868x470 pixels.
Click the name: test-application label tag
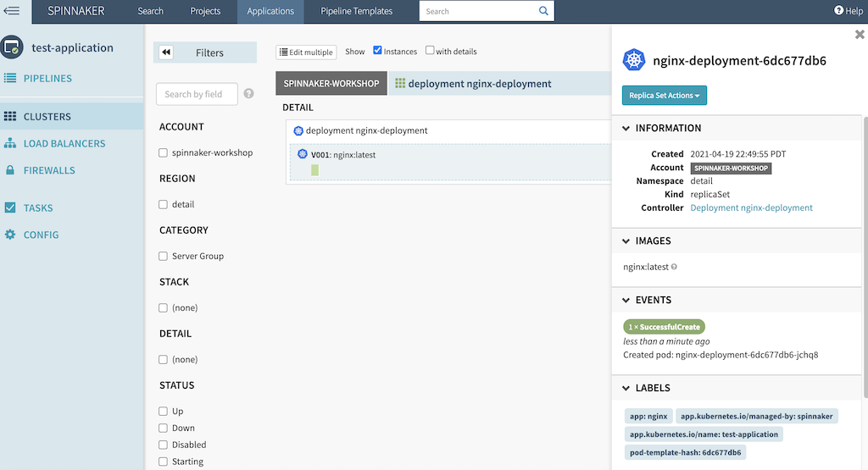coord(704,434)
